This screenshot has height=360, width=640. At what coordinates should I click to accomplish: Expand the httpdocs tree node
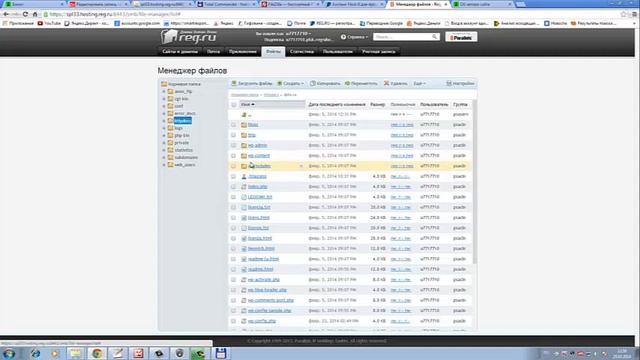pos(164,121)
